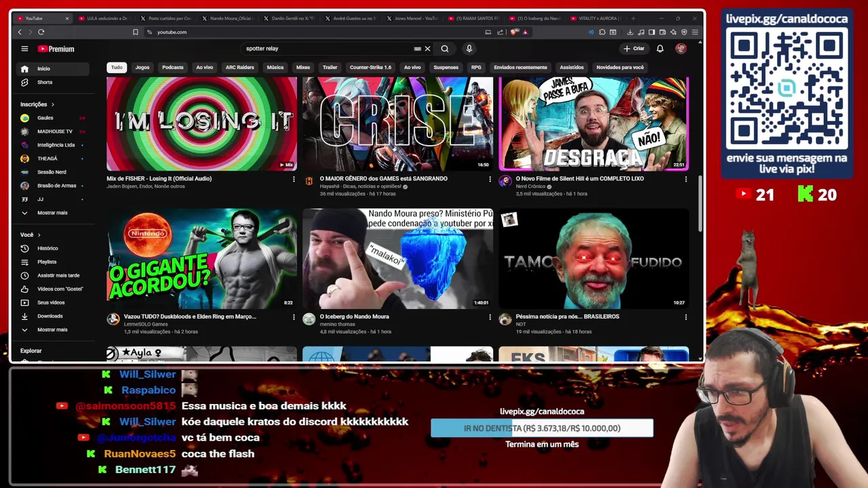Screen dimensions: 868x488
Task: Open the account avatar menu
Action: point(681,49)
